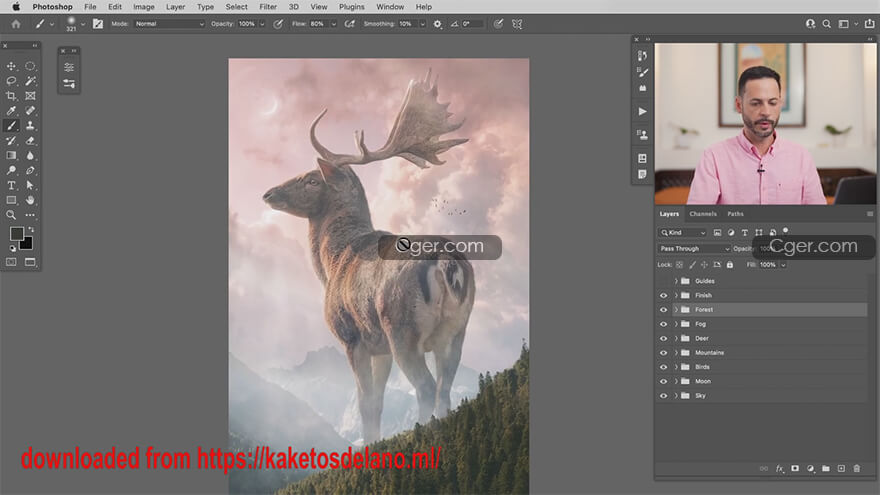Open the Fill percentage dropdown arrow
The width and height of the screenshot is (880, 495).
783,265
